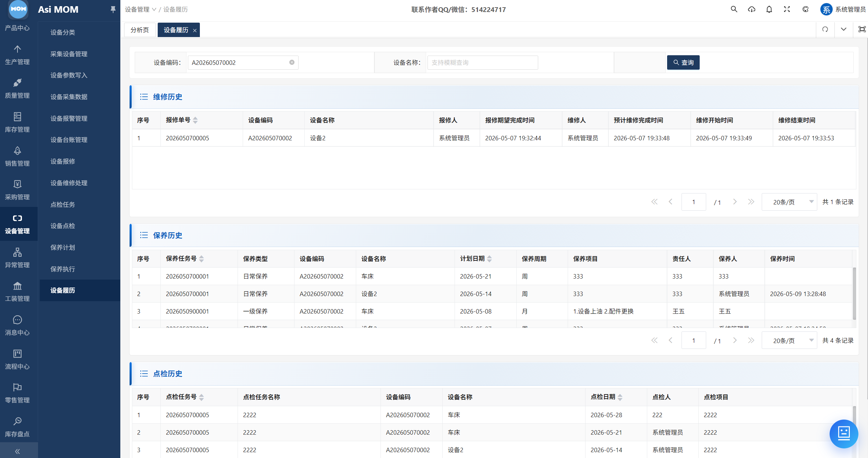Click the maximize content area icon
868x458 pixels.
(x=861, y=30)
